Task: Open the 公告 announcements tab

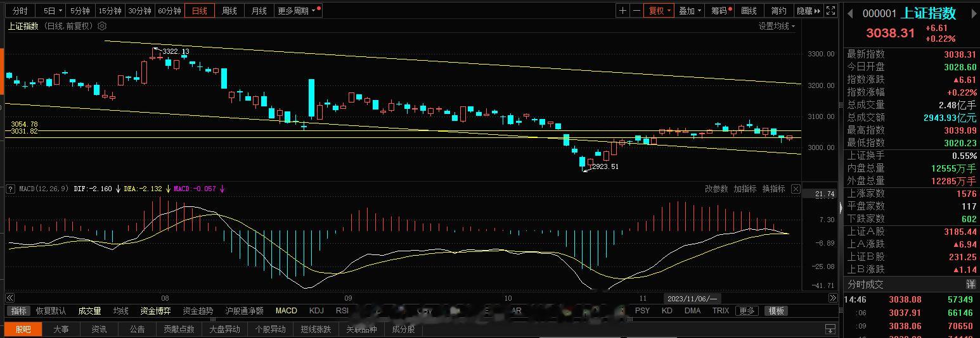Action: [x=137, y=329]
